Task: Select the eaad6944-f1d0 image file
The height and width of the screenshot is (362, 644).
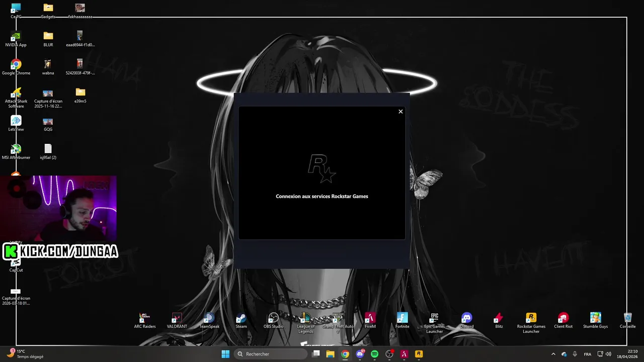Action: [x=80, y=39]
